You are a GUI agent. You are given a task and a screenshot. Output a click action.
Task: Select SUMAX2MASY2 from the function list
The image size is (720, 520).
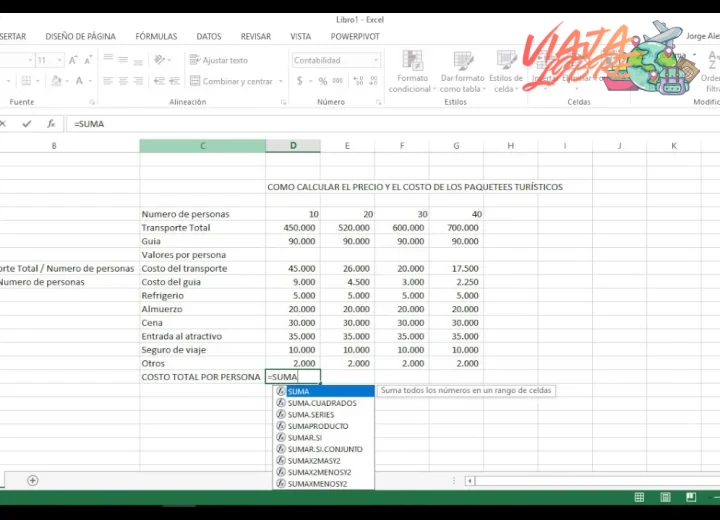pos(325,460)
